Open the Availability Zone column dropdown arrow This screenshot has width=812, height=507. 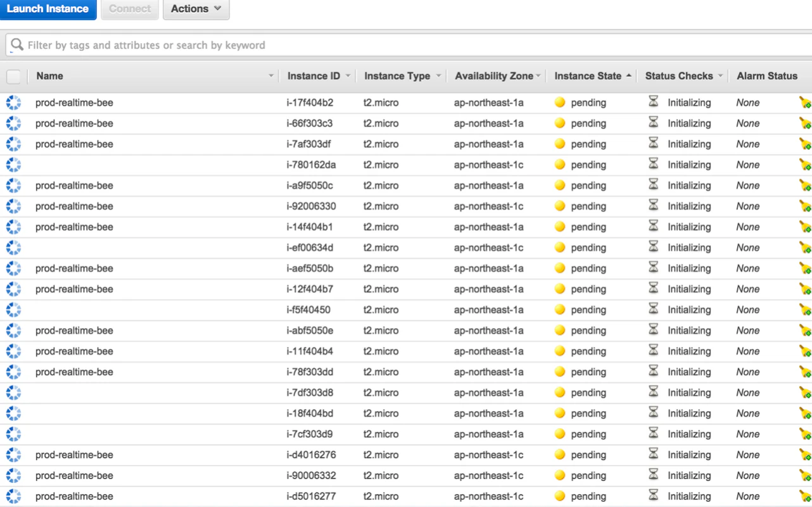coord(538,76)
